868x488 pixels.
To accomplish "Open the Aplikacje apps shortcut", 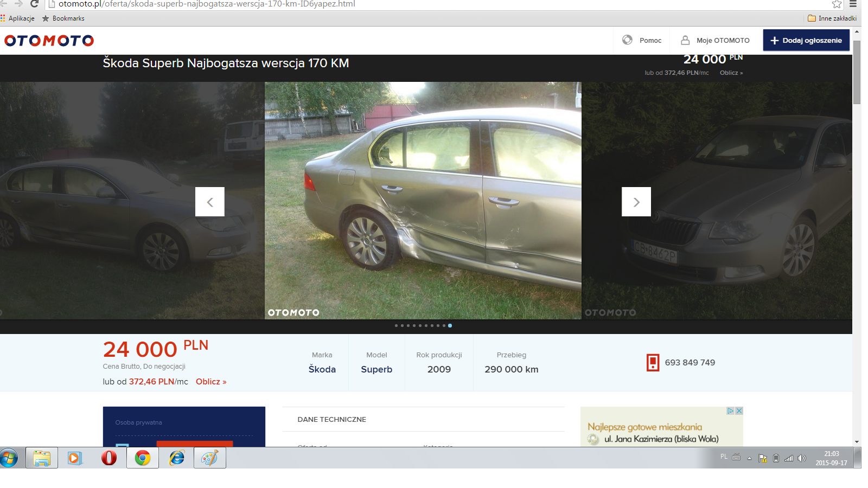I will pyautogui.click(x=18, y=18).
